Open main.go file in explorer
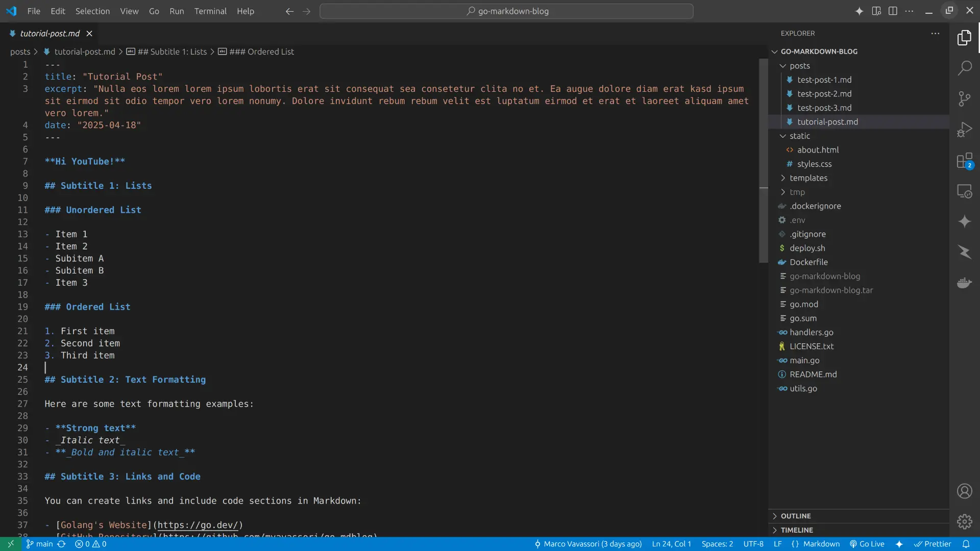The width and height of the screenshot is (980, 551). (x=804, y=360)
